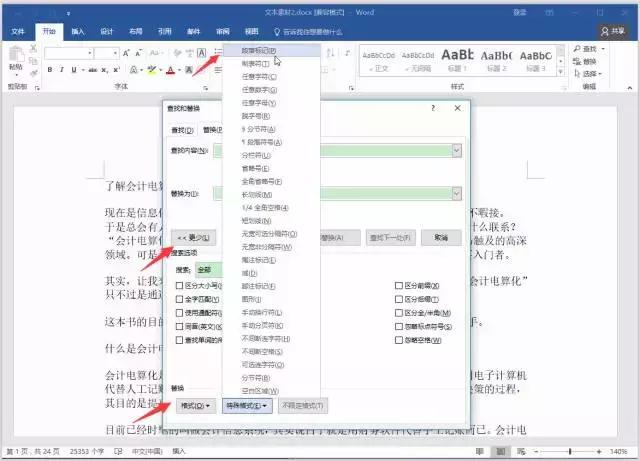Enable 区分全/半角 checkbox

(399, 313)
